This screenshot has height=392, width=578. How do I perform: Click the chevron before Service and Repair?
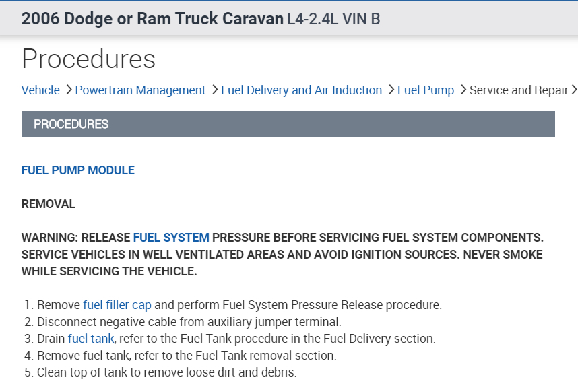pos(463,90)
